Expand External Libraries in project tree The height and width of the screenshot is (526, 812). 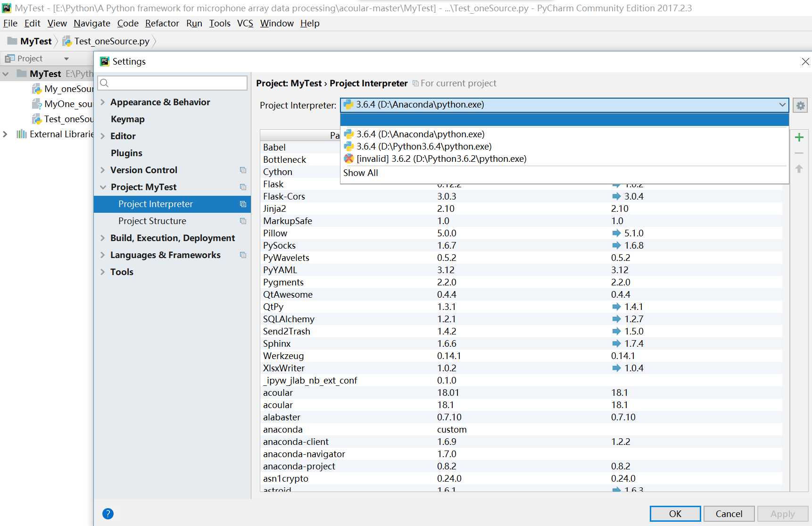pos(5,134)
